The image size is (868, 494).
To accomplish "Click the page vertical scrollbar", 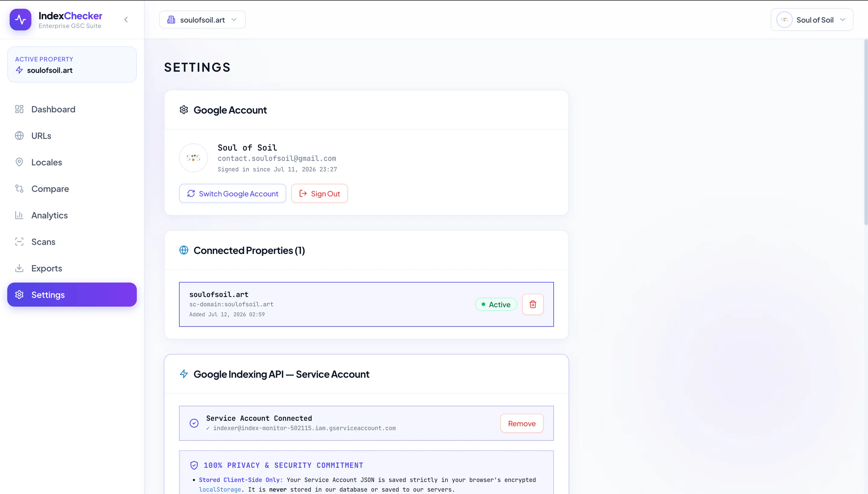I will [866, 132].
